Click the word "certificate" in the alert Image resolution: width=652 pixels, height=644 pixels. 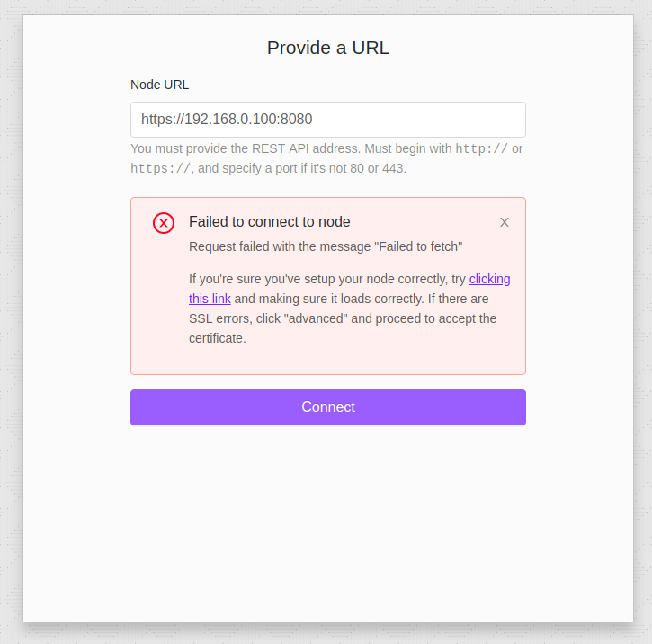pyautogui.click(x=216, y=338)
